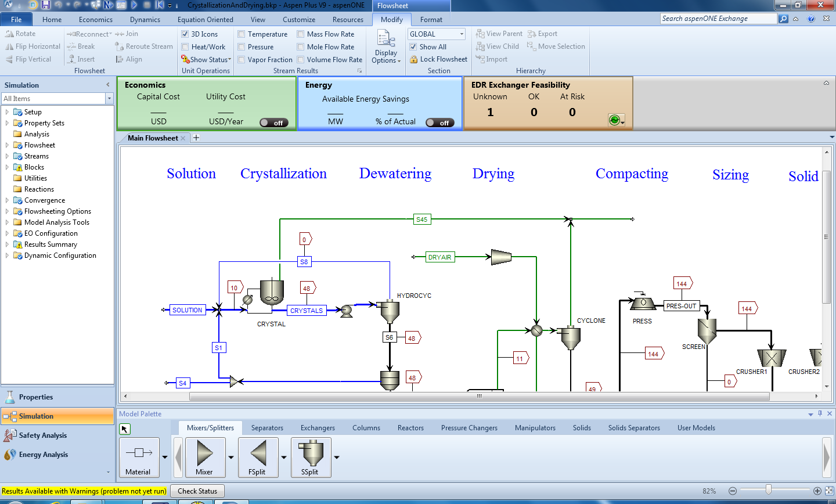Select the Mixer block in Model Palette
Image resolution: width=836 pixels, height=504 pixels.
point(204,457)
